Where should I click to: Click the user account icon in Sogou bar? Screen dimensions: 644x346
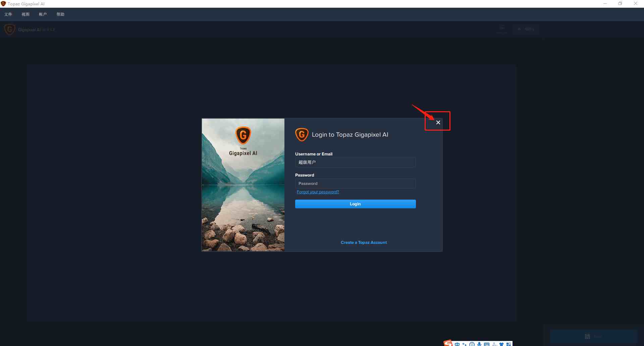494,344
